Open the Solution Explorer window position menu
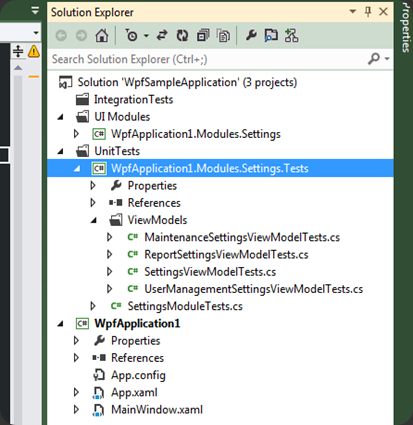Screen dimensions: 413x425 (x=352, y=12)
